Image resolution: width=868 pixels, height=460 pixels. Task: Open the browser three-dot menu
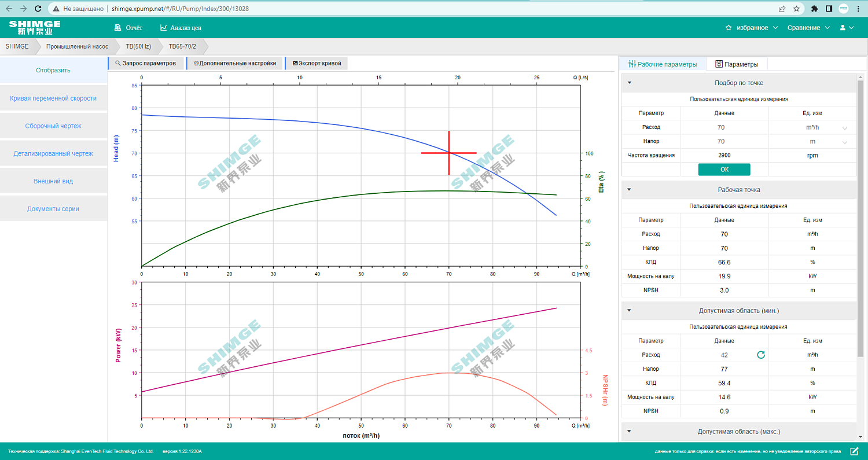[859, 9]
